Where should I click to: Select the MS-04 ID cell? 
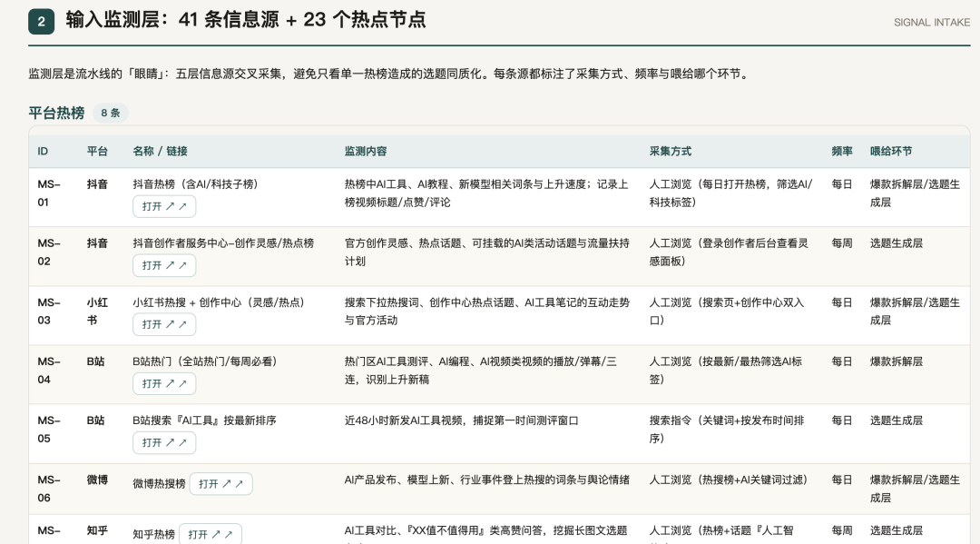click(x=49, y=371)
